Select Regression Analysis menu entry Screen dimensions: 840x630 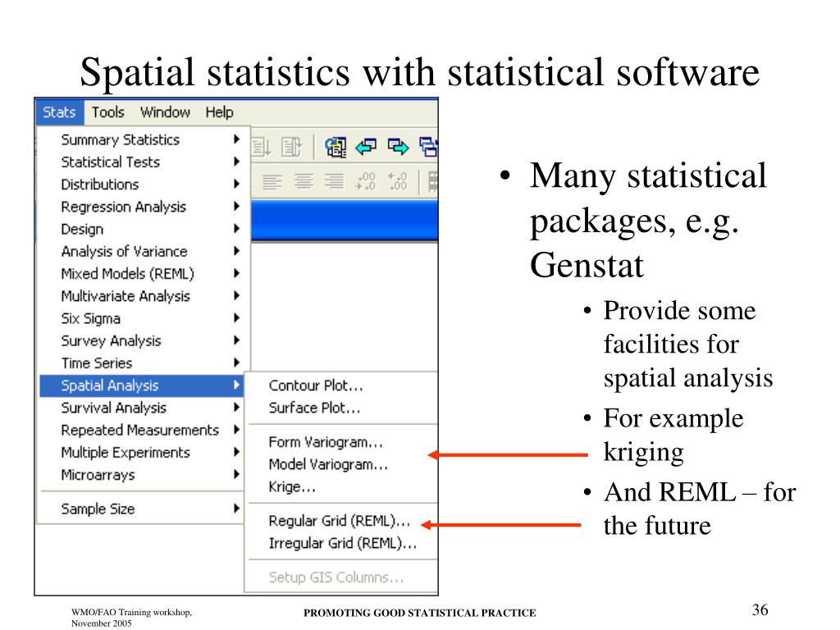(x=142, y=207)
